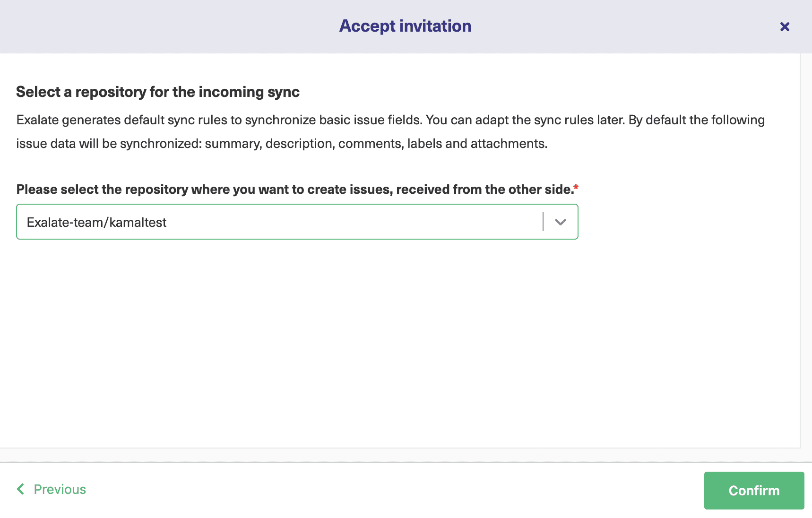This screenshot has width=812, height=518.
Task: Click the Confirm button
Action: pos(753,490)
